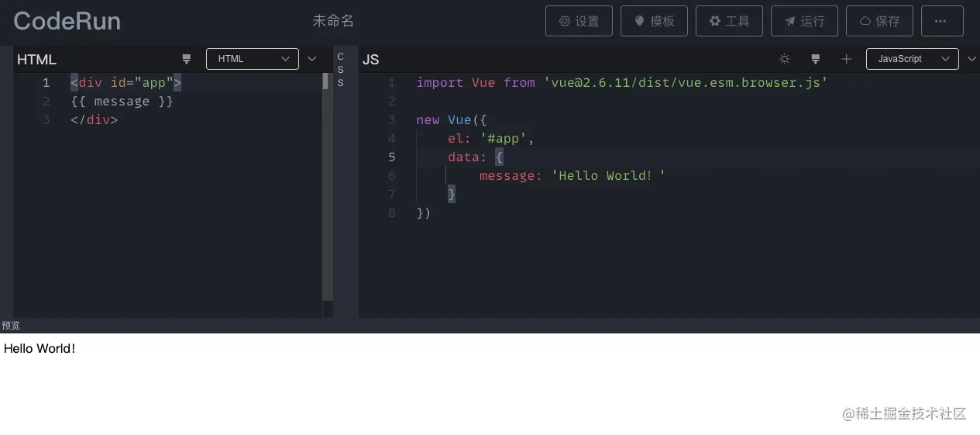This screenshot has height=435, width=980.
Task: Click the bulb icon in 模板 button
Action: point(640,21)
